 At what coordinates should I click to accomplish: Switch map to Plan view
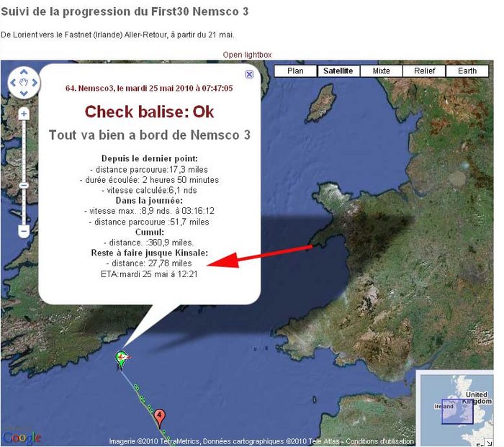[x=295, y=71]
